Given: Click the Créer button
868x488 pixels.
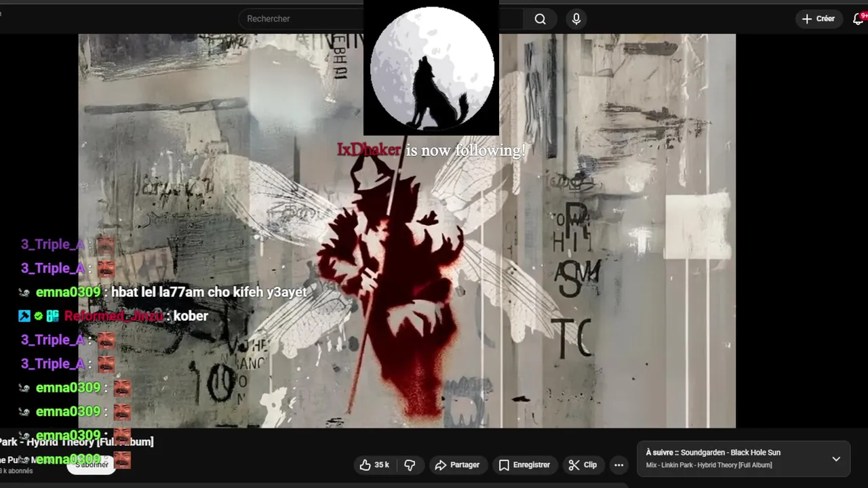Looking at the screenshot, I should (x=818, y=19).
